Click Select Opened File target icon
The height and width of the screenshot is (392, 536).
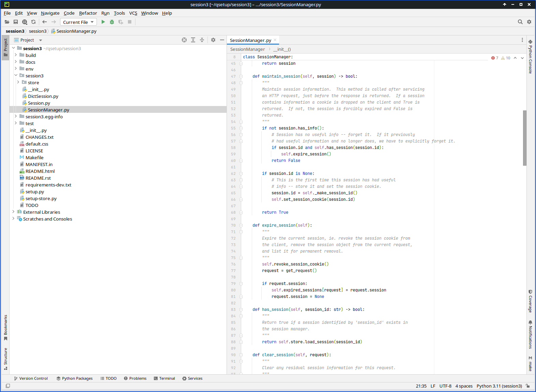[184, 40]
